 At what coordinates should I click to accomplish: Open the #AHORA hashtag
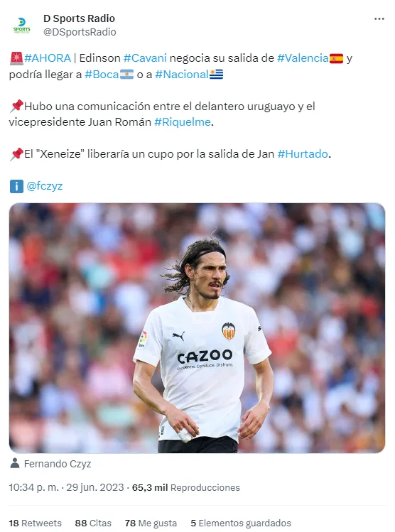[x=48, y=58]
